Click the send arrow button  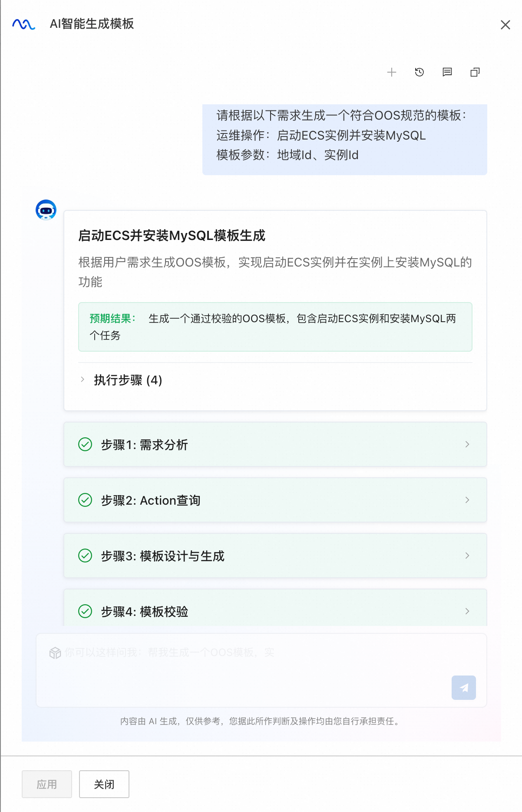464,688
